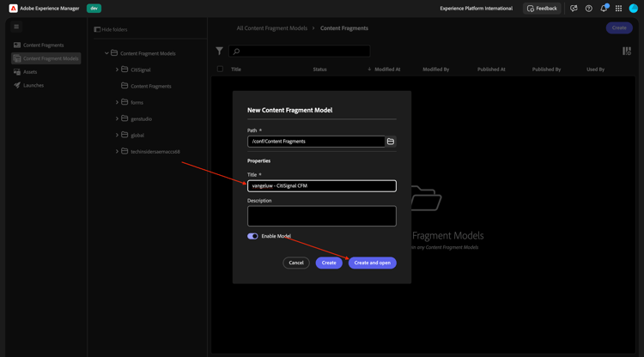Expand the forms folder chevron

(117, 102)
